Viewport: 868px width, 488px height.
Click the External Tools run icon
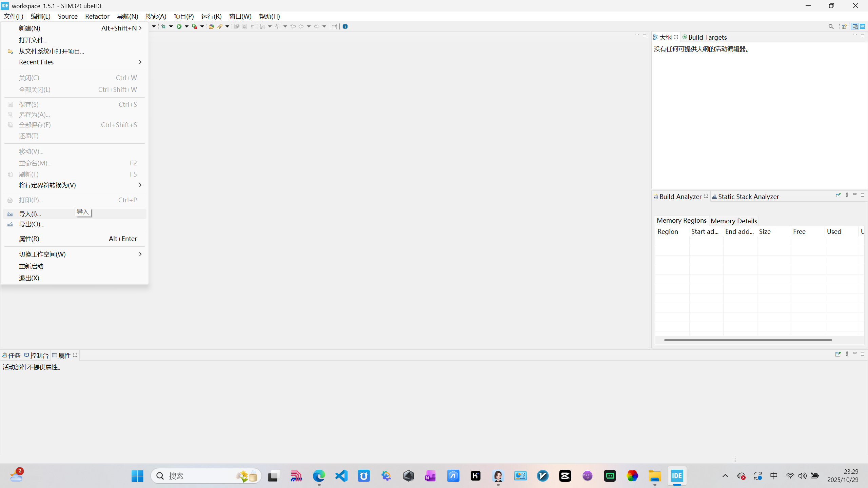click(195, 26)
